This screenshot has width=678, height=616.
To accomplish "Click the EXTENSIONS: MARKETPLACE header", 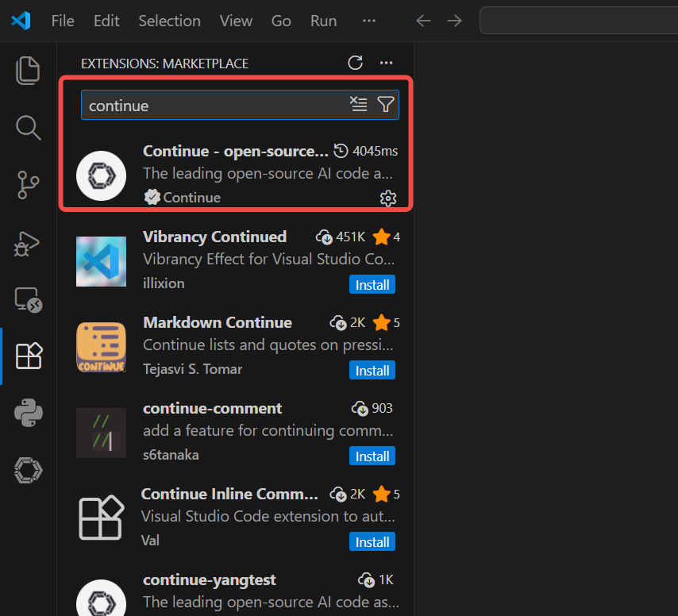I will tap(165, 64).
